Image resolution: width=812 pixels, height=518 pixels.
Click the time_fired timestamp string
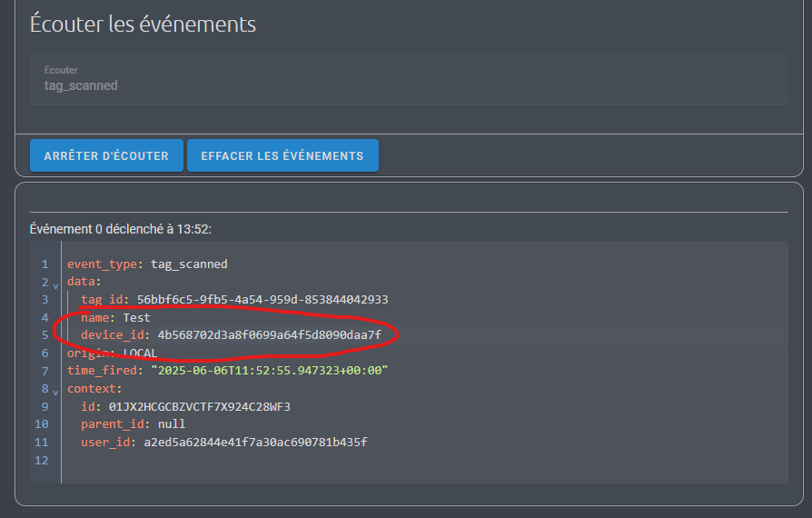point(269,371)
